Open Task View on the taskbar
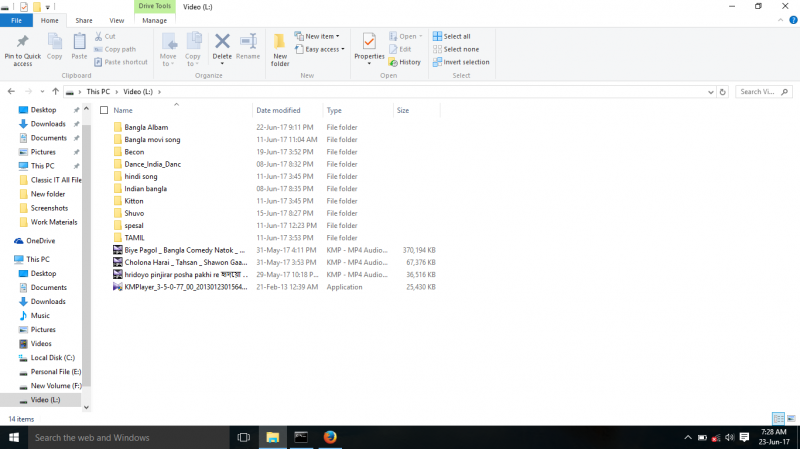This screenshot has height=449, width=800. click(244, 437)
